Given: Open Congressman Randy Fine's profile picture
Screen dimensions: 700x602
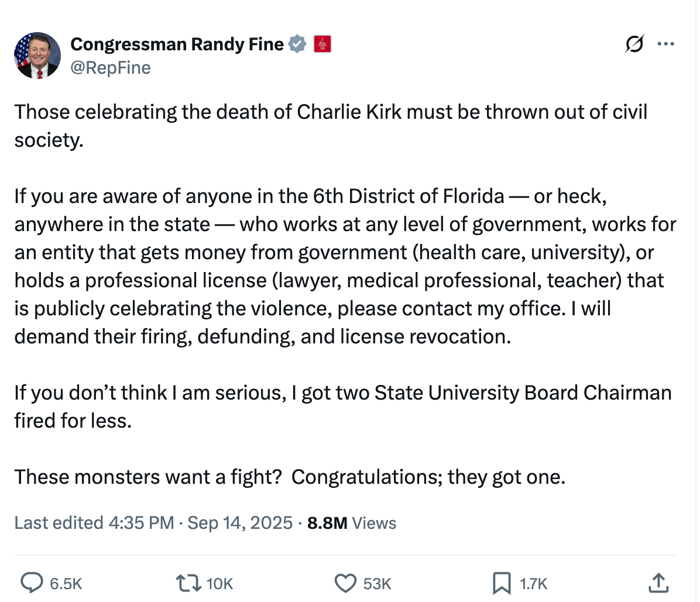Looking at the screenshot, I should (37, 56).
